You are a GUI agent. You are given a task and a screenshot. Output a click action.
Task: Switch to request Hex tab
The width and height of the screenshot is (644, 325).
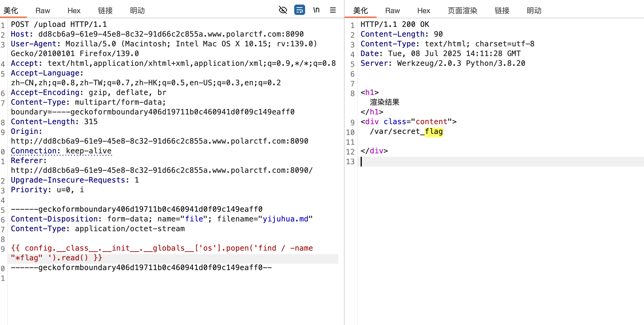(x=74, y=11)
